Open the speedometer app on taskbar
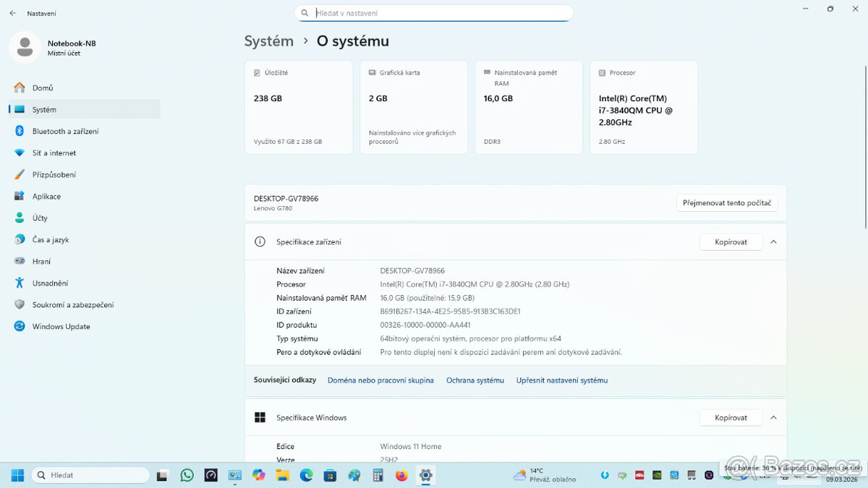 pos(210,475)
